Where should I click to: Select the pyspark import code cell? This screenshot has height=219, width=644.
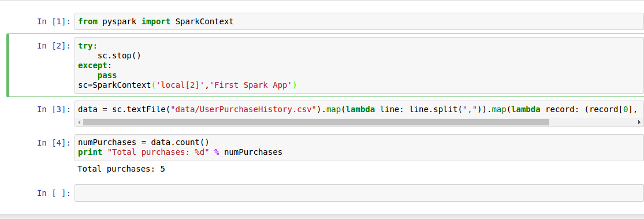click(x=359, y=21)
